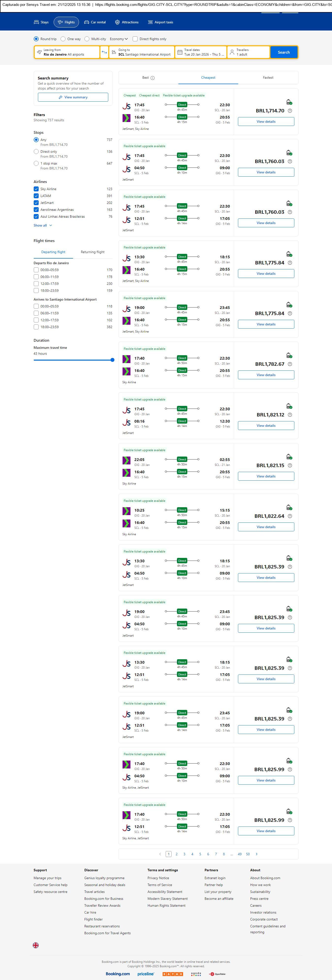Go to next results page with the right arrow
This screenshot has width=332, height=980.
(257, 854)
